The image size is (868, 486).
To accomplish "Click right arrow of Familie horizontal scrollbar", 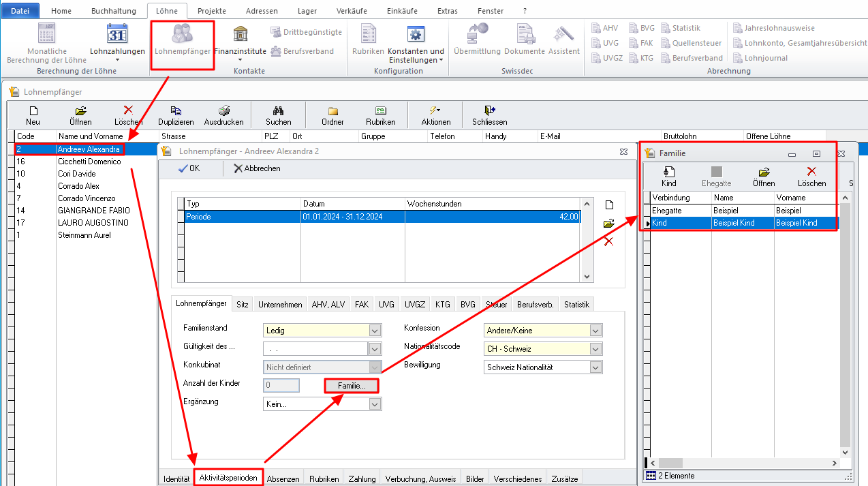I will (834, 464).
